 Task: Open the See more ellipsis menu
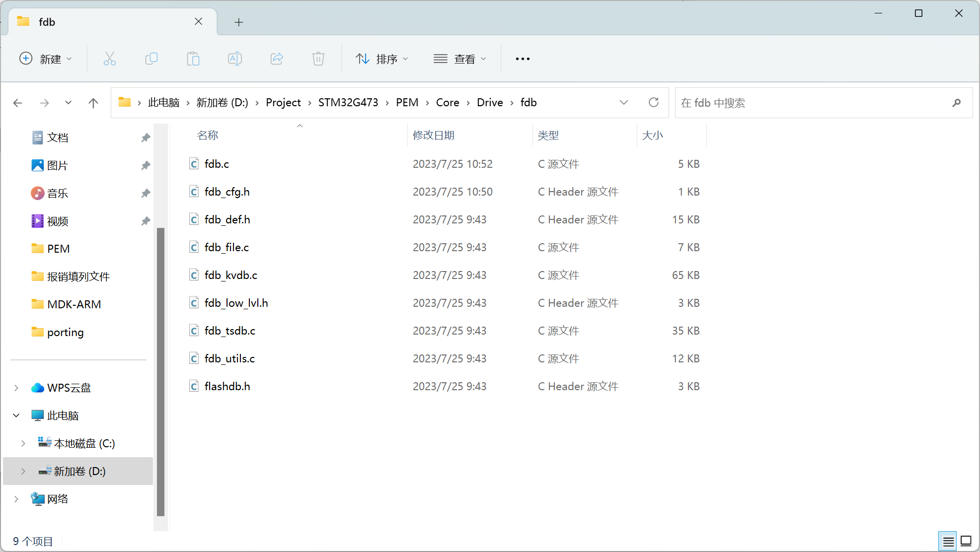523,59
